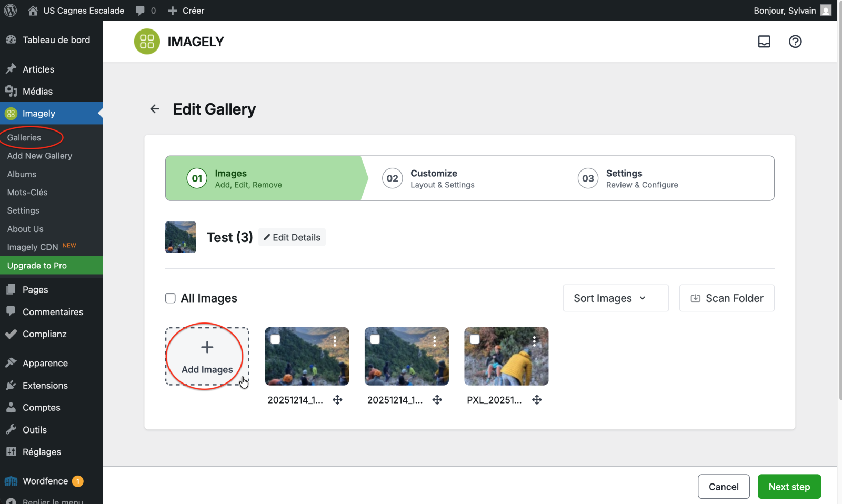Open three-dot menu on second thumbnail
Screen dimensions: 842x504
435,341
